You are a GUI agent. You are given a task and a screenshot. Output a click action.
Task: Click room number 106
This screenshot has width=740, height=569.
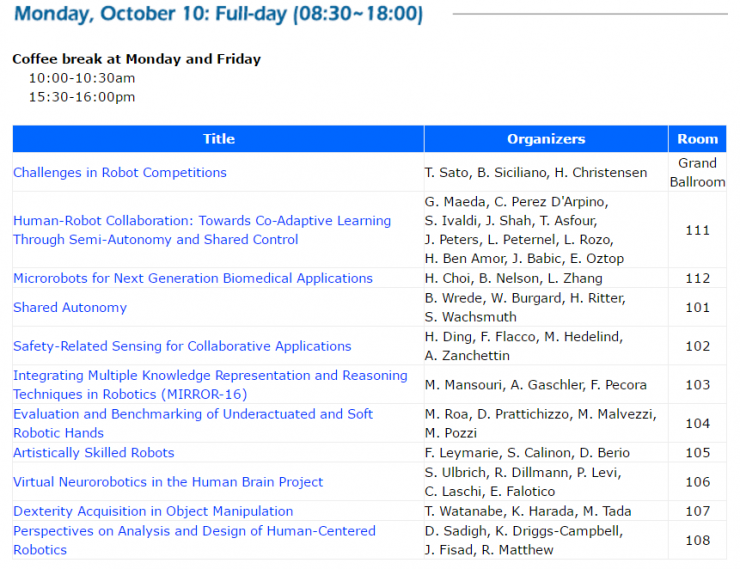coord(698,482)
